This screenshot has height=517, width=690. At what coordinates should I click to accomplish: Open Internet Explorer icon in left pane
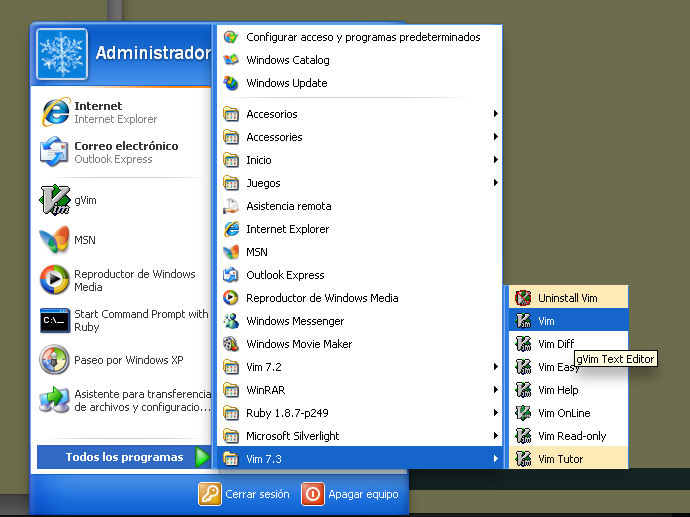click(54, 112)
